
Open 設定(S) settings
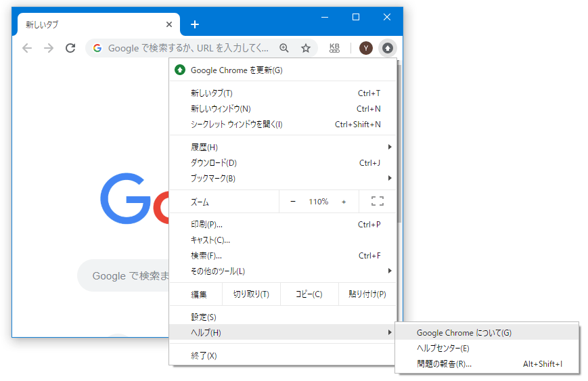point(283,317)
